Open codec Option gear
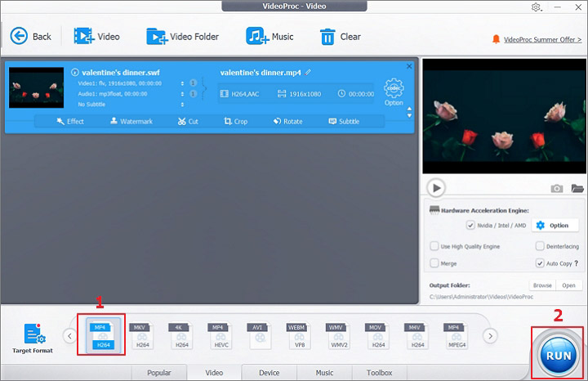This screenshot has width=588, height=381. (394, 92)
